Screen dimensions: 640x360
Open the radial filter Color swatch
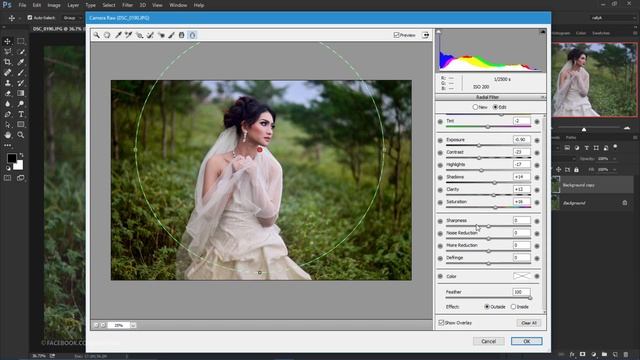[x=522, y=276]
